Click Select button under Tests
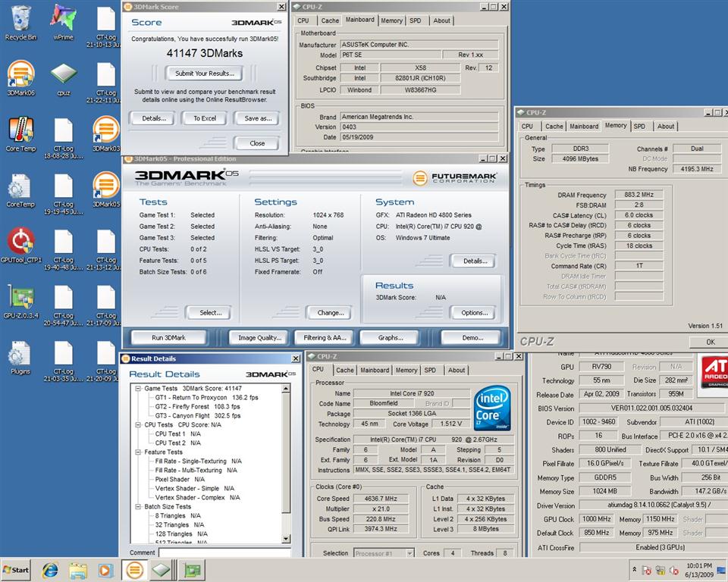Screen dimensions: 728x582 click(210, 313)
